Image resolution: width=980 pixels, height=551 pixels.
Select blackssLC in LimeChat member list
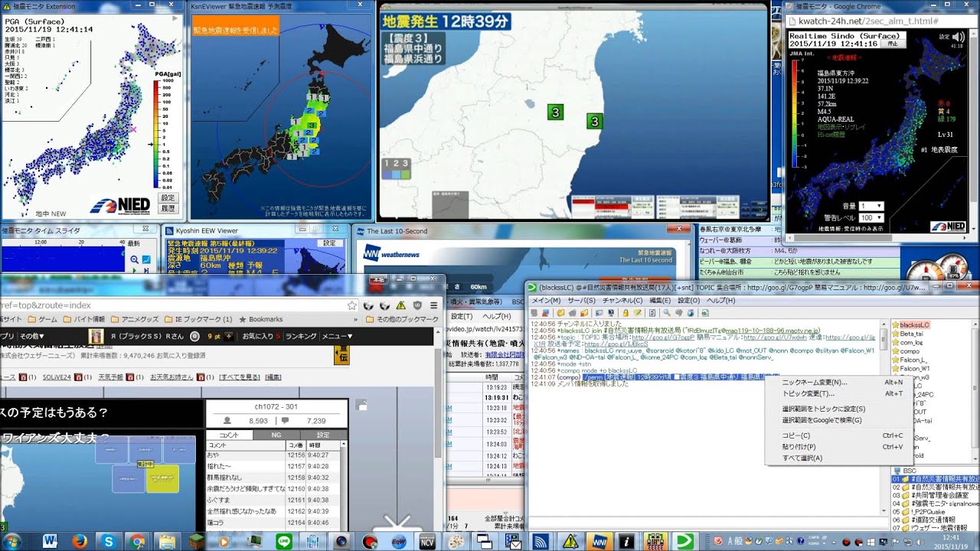[x=915, y=325]
